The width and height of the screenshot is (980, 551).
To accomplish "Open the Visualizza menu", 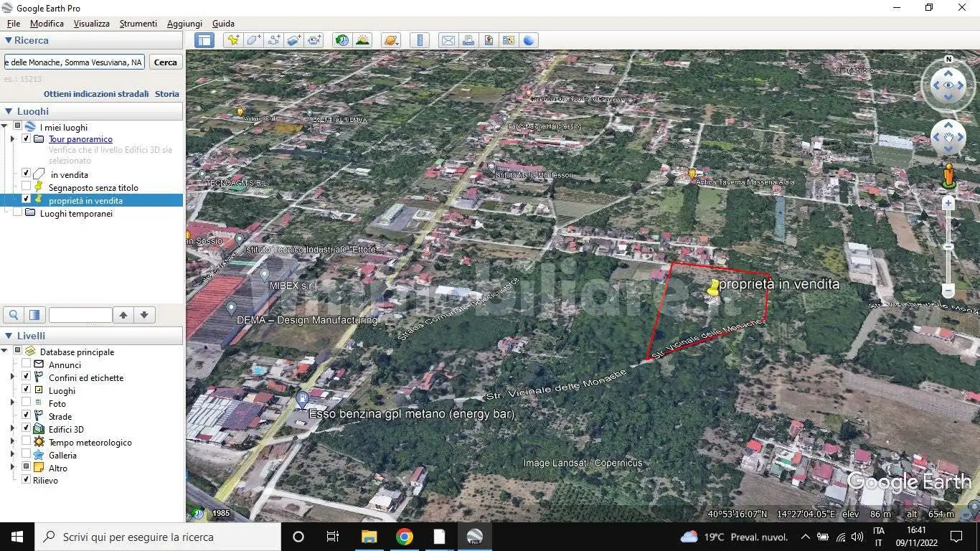I will pos(92,24).
